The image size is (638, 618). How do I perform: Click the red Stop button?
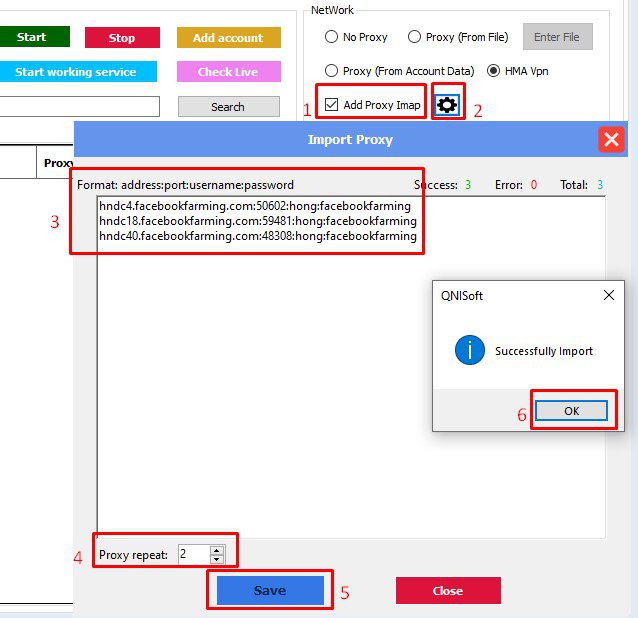click(x=122, y=37)
